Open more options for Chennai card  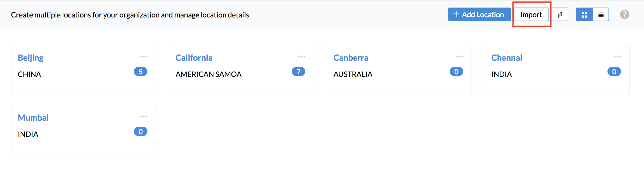coord(617,57)
